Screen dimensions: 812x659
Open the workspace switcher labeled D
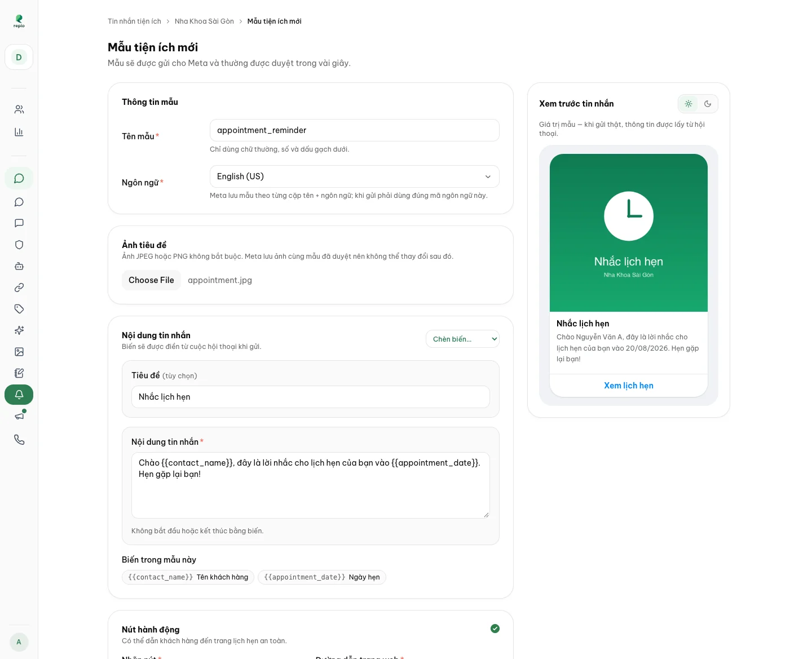point(19,57)
